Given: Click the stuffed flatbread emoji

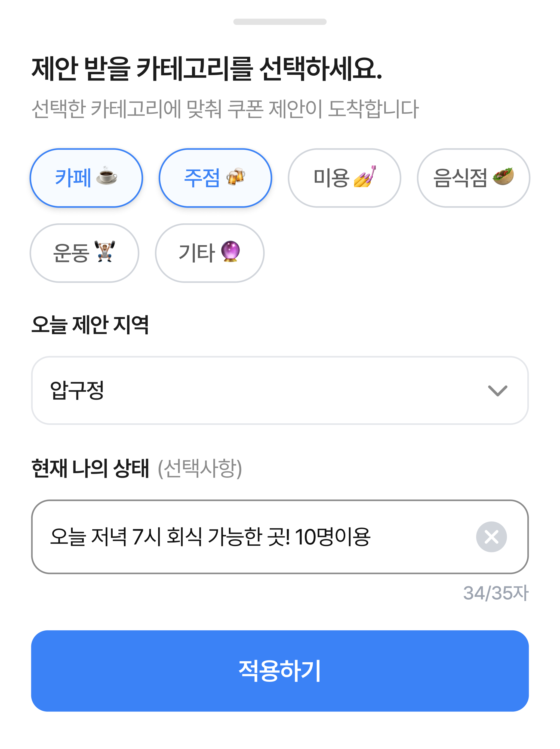Looking at the screenshot, I should [x=503, y=176].
